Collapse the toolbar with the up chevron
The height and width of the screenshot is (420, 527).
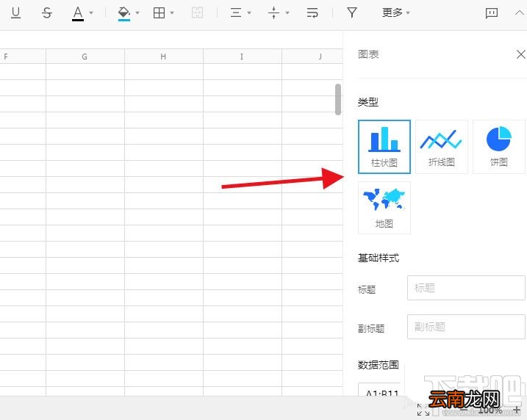[x=520, y=12]
